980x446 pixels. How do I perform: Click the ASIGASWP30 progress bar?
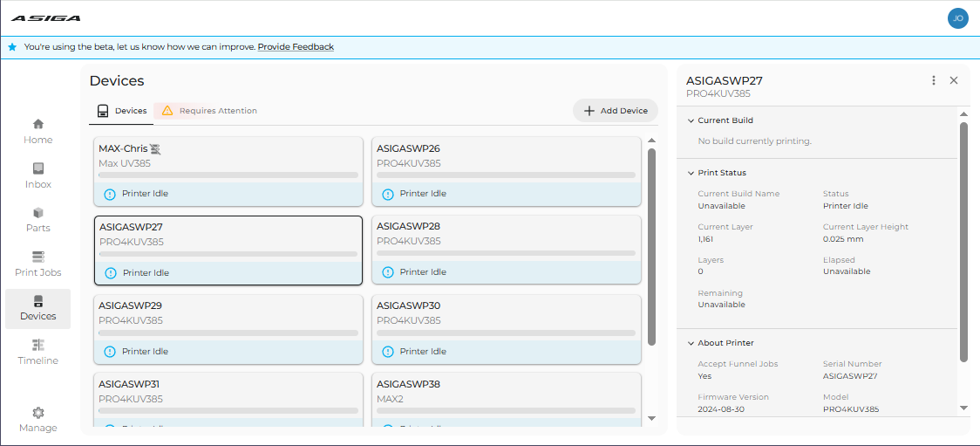(507, 333)
